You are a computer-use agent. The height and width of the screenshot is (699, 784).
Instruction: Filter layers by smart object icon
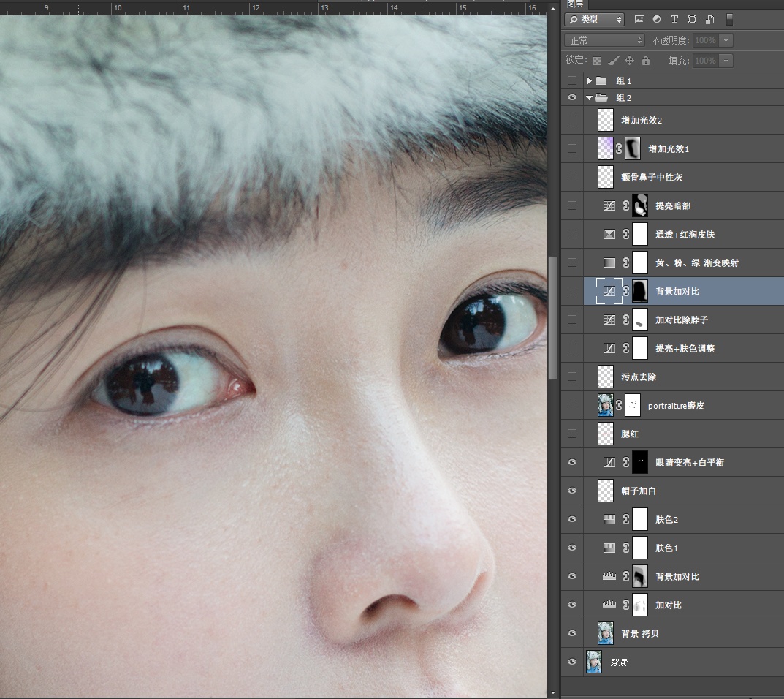pyautogui.click(x=709, y=20)
